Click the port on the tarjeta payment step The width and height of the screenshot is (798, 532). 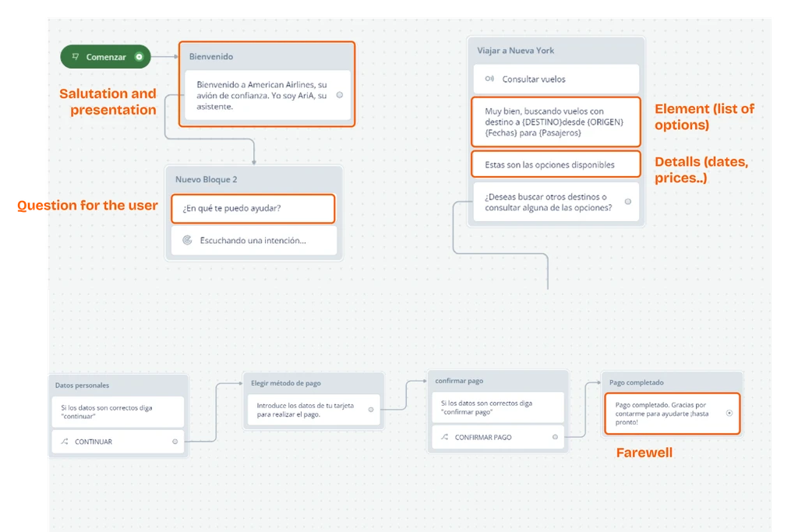[x=371, y=410]
